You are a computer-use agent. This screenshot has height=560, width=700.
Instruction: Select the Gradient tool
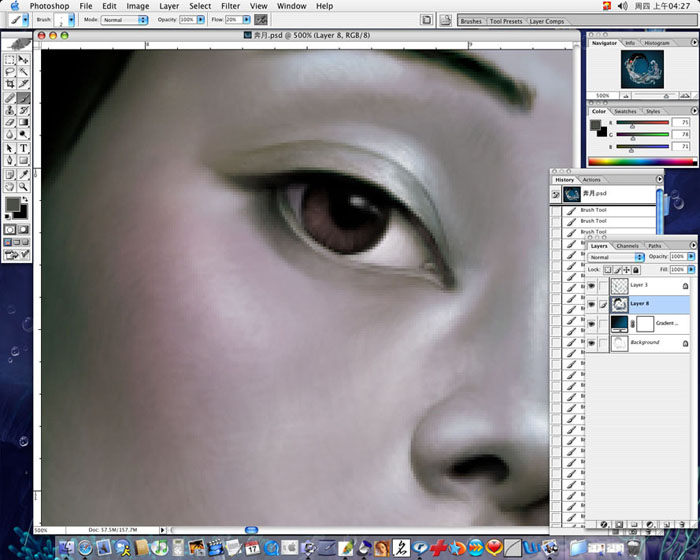(23, 122)
